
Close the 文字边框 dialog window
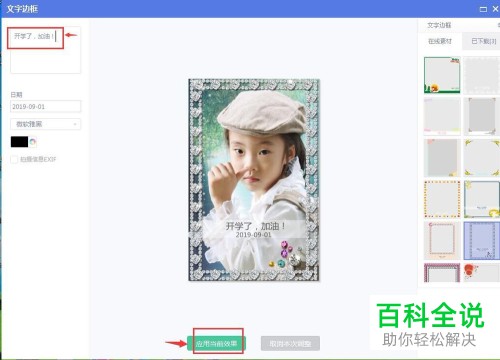coord(496,9)
